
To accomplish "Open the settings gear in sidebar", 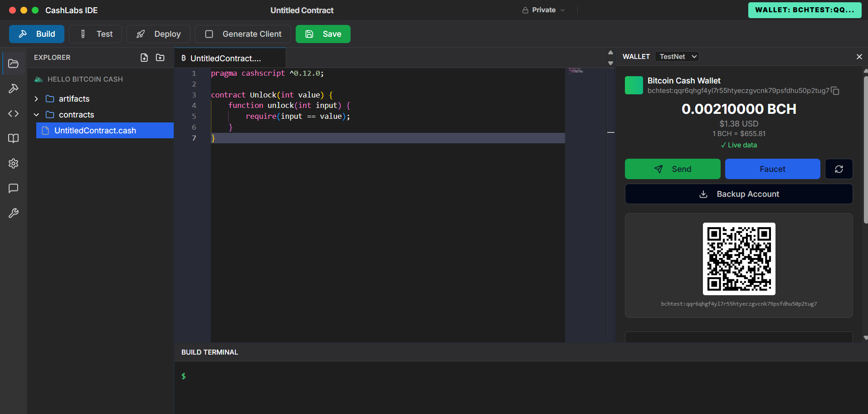I will (x=14, y=163).
